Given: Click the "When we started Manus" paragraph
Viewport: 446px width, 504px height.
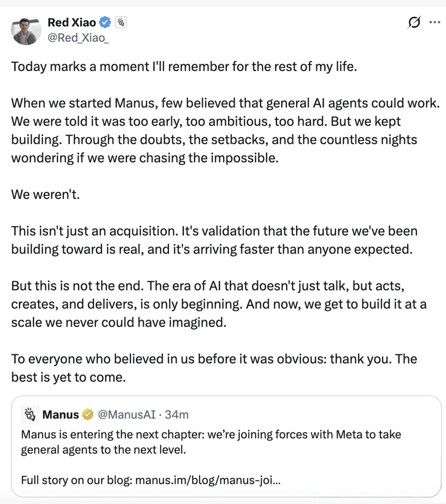Looking at the screenshot, I should coord(215,130).
